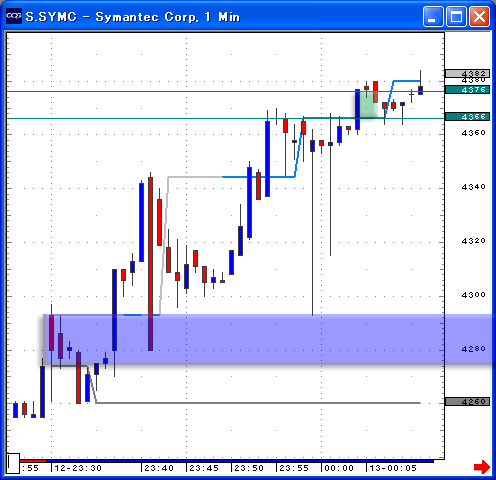Click the 23:55 time axis label
The height and width of the screenshot is (480, 496).
pyautogui.click(x=294, y=468)
